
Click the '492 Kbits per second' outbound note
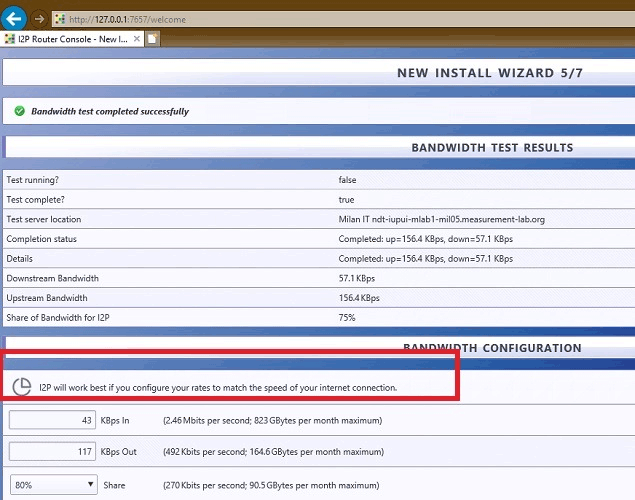[x=273, y=452]
